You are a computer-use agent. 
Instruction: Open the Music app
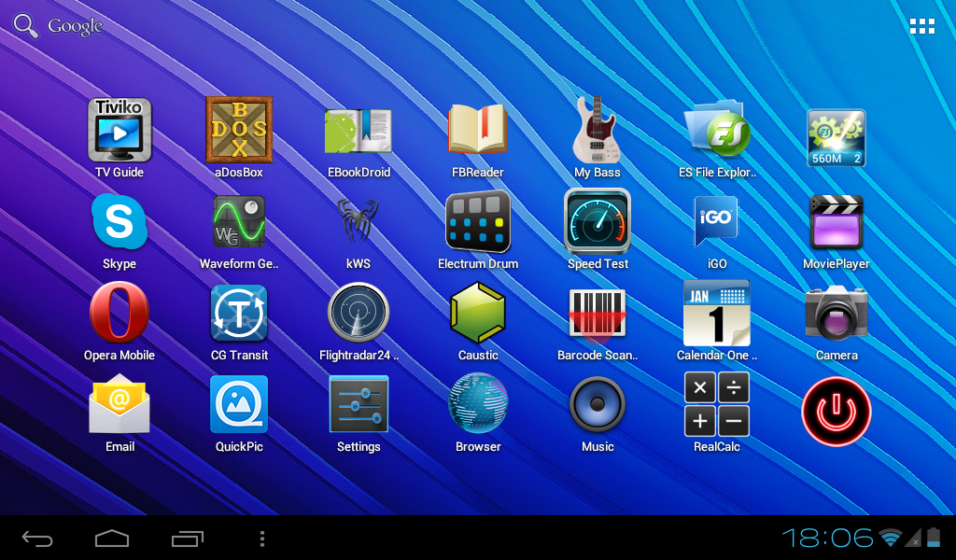[597, 404]
